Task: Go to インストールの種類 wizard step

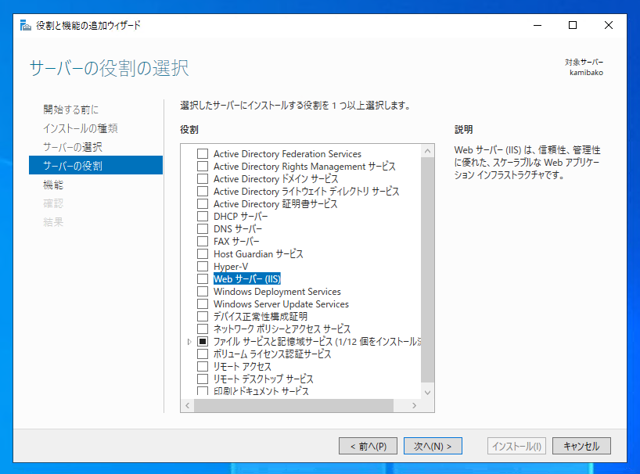Action: [x=80, y=128]
